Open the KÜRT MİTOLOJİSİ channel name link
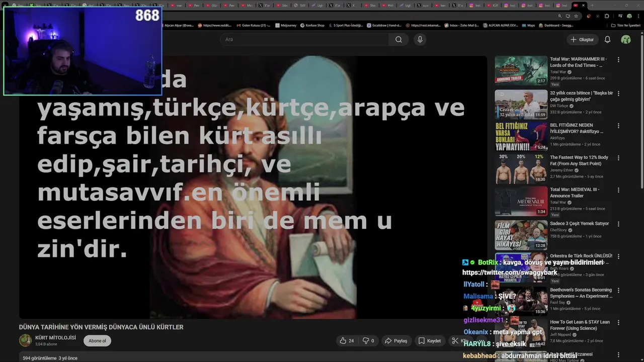This screenshot has height=362, width=644. (55, 338)
